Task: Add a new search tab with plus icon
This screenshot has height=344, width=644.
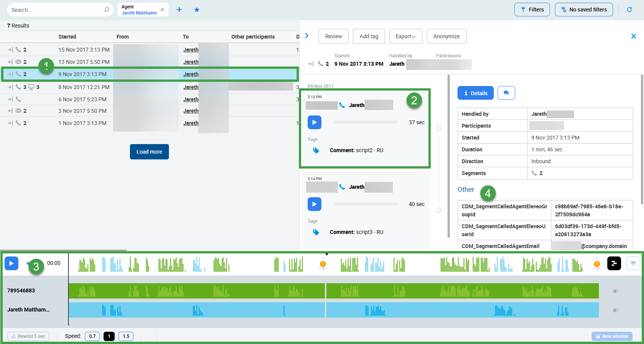Action: tap(179, 10)
